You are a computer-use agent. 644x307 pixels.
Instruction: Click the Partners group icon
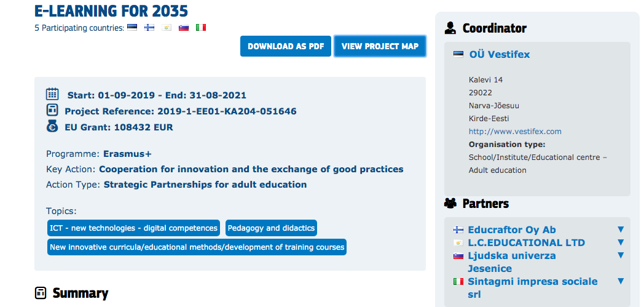click(450, 203)
